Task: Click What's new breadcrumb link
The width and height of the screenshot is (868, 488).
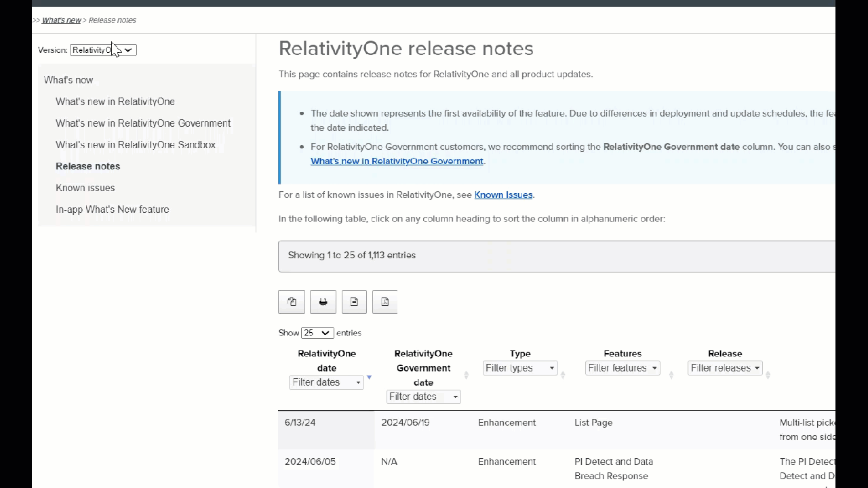Action: click(62, 20)
